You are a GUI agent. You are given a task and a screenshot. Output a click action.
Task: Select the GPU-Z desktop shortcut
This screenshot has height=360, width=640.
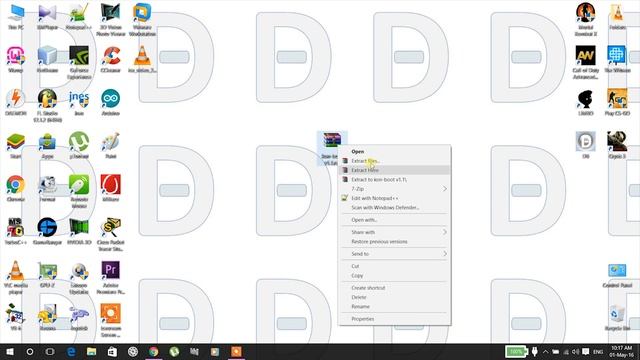(47, 275)
